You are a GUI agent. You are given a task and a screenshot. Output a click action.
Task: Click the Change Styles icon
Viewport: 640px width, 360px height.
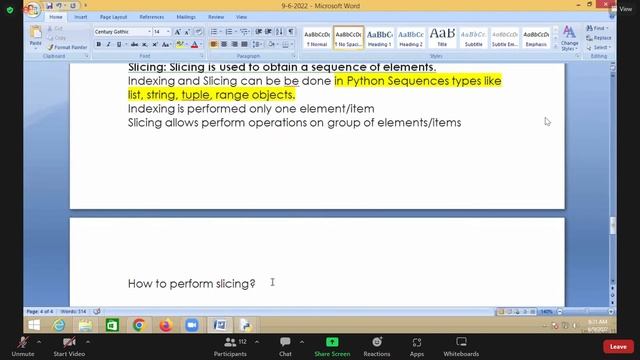coord(569,38)
